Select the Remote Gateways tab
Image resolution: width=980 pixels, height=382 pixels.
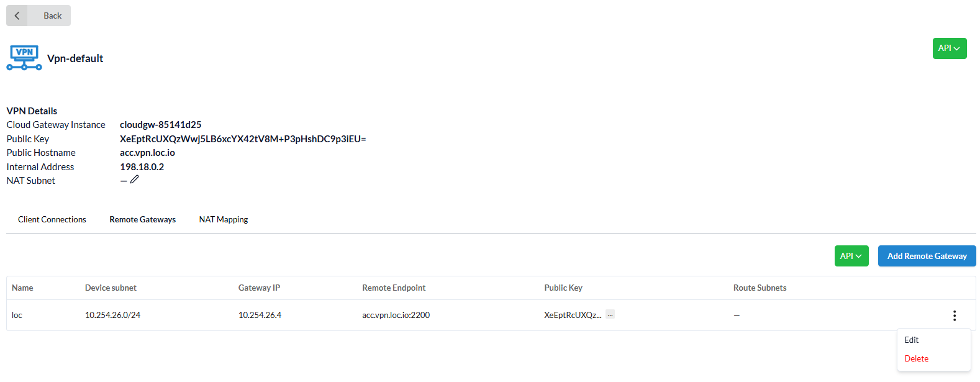(x=142, y=219)
